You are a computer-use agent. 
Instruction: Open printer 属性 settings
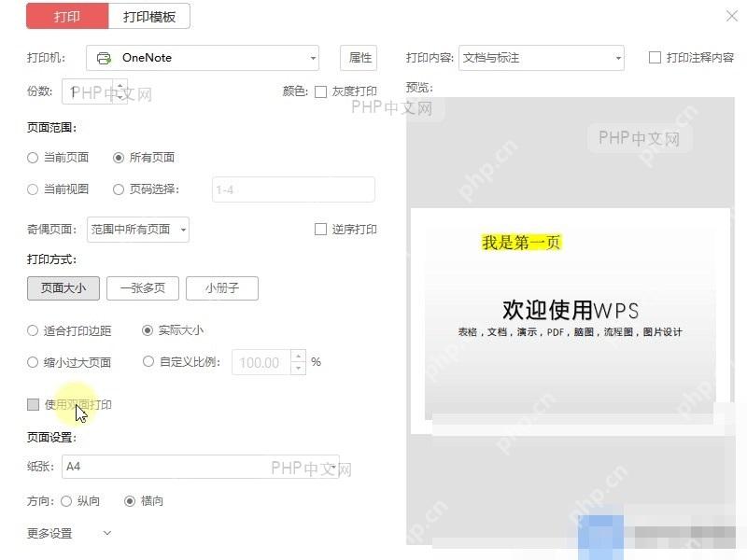[359, 58]
